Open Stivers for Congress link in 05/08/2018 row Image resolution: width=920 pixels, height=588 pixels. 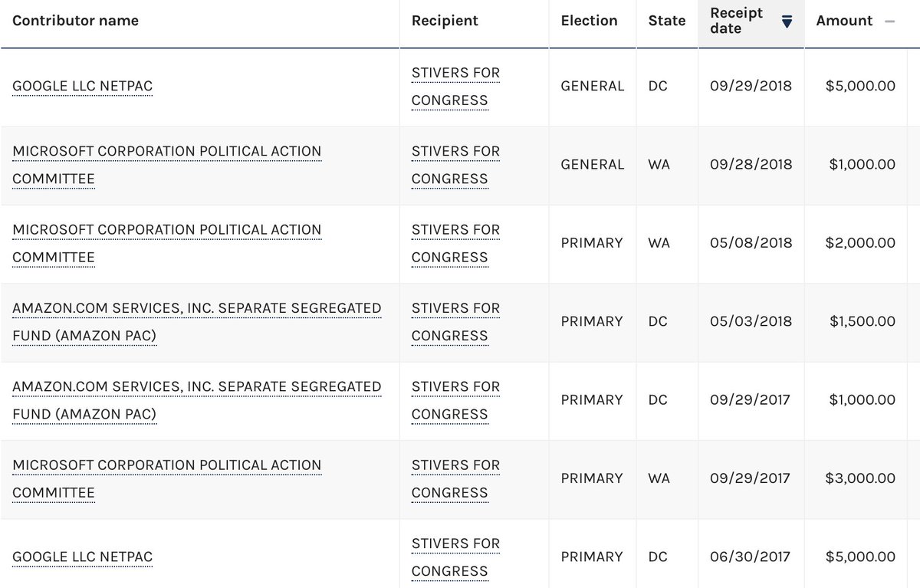455,244
